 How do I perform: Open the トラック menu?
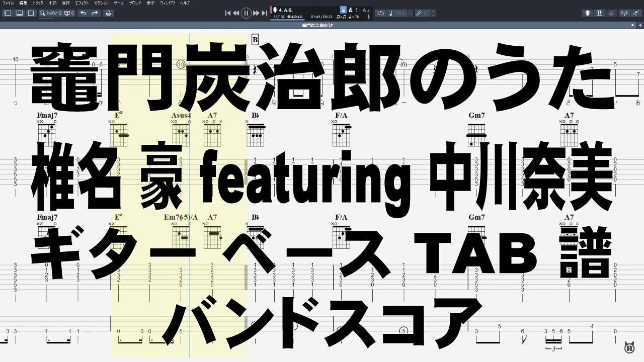tap(38, 3)
